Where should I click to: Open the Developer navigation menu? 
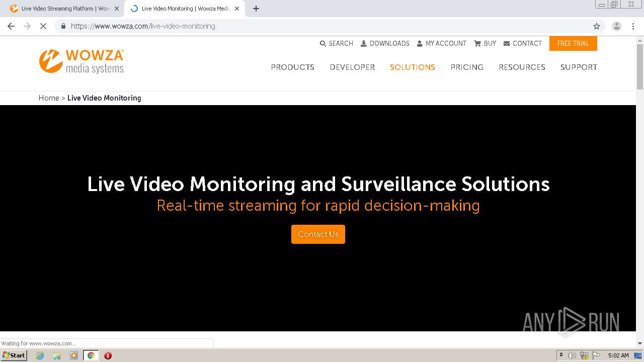(352, 67)
